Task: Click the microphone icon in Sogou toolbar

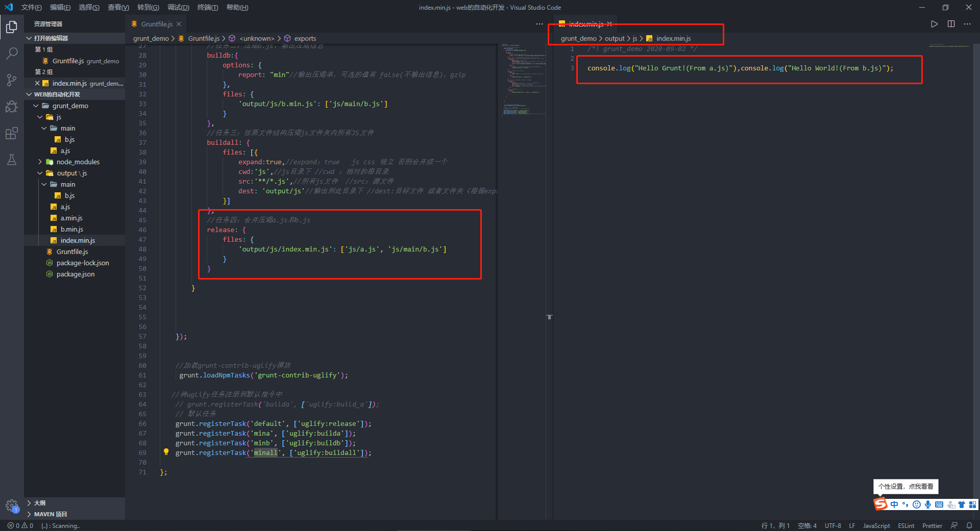Action: click(x=928, y=504)
